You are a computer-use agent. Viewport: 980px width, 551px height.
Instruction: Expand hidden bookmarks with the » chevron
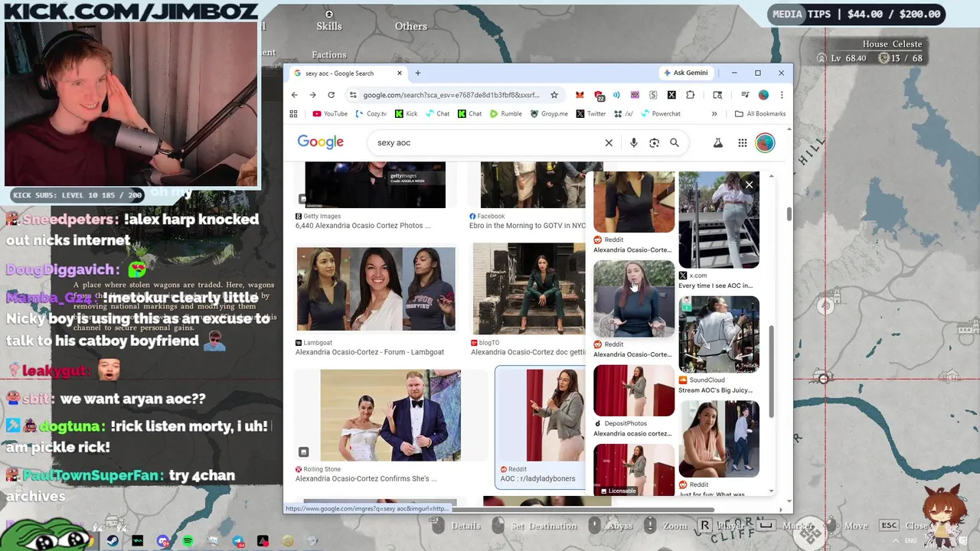714,114
